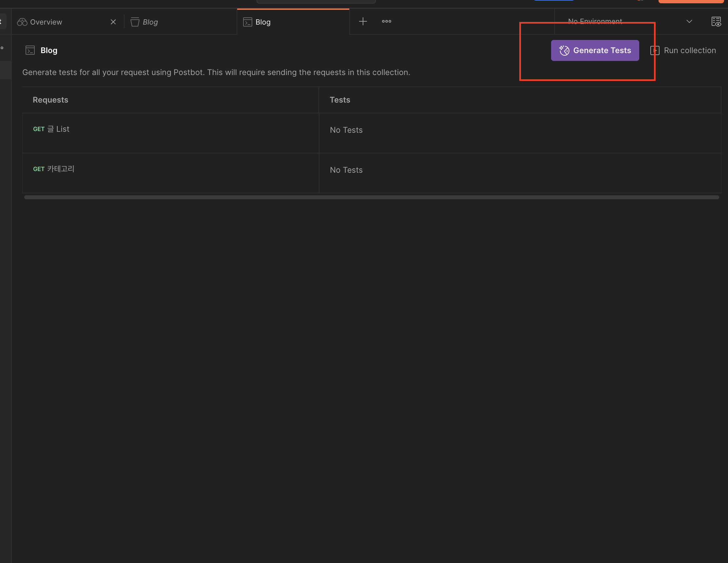Click the collection icon on Blog tab
The height and width of the screenshot is (563, 728).
[x=135, y=22]
